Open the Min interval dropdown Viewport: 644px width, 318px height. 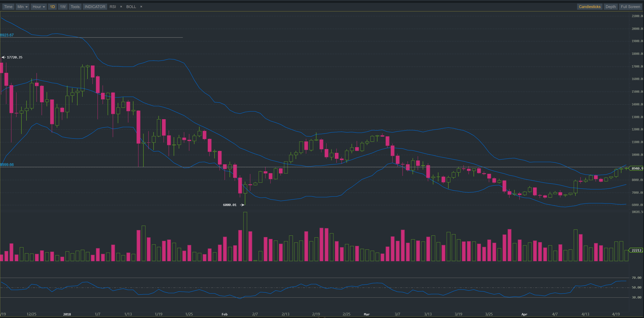[22, 7]
